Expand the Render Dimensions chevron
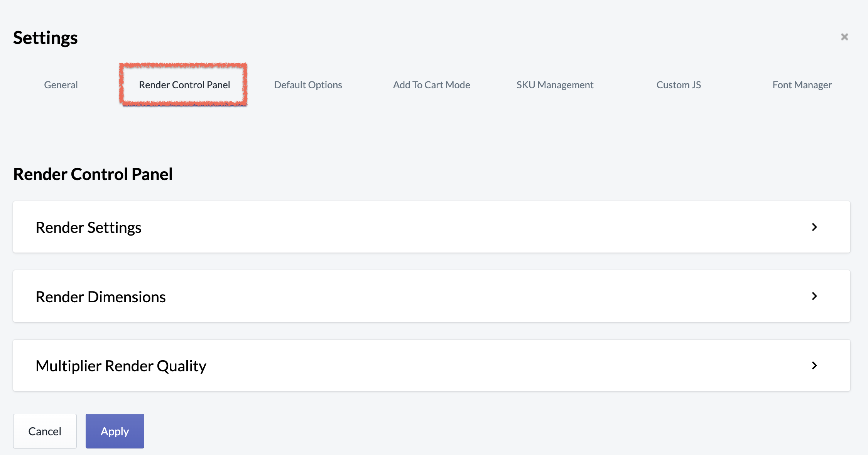 click(814, 296)
